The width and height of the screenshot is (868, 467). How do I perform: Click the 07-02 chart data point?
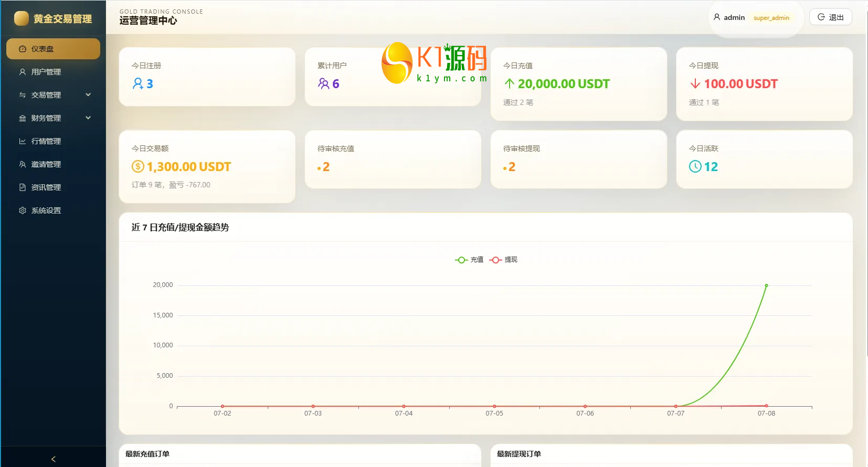click(x=223, y=406)
